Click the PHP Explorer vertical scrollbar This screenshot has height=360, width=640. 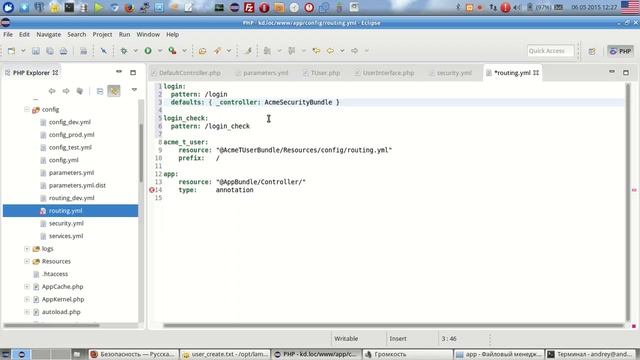click(141, 153)
